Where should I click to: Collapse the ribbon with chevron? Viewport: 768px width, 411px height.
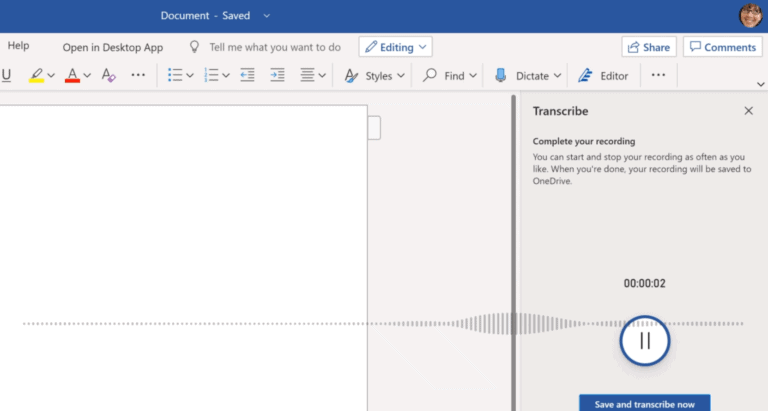761,84
